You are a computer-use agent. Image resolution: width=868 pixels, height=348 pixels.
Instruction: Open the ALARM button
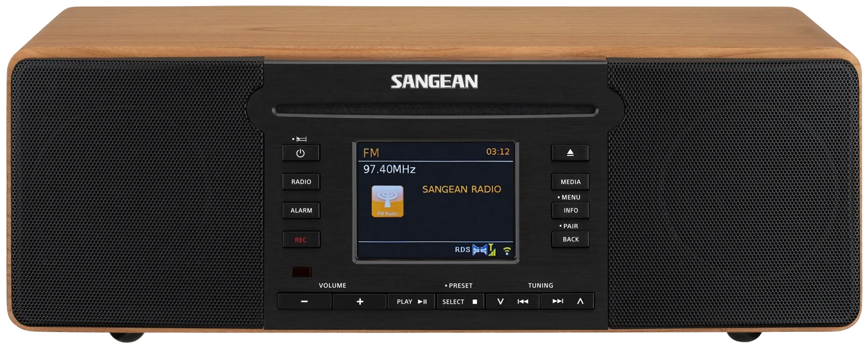click(301, 210)
